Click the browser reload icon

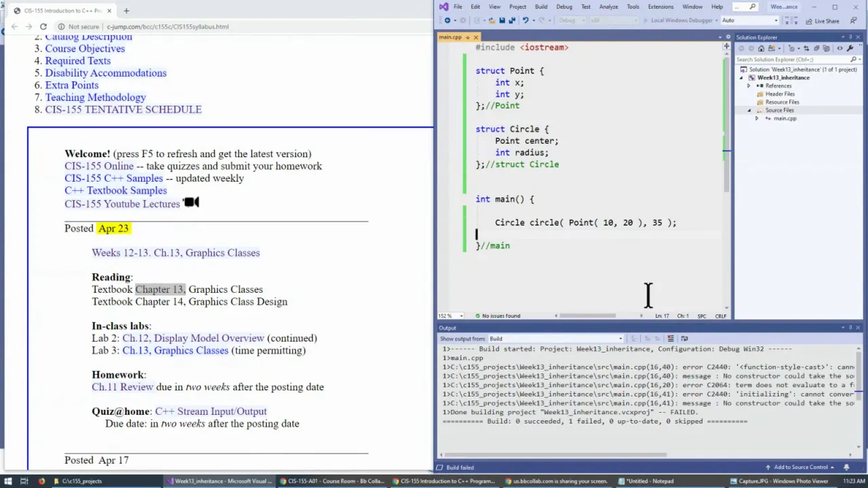click(43, 26)
